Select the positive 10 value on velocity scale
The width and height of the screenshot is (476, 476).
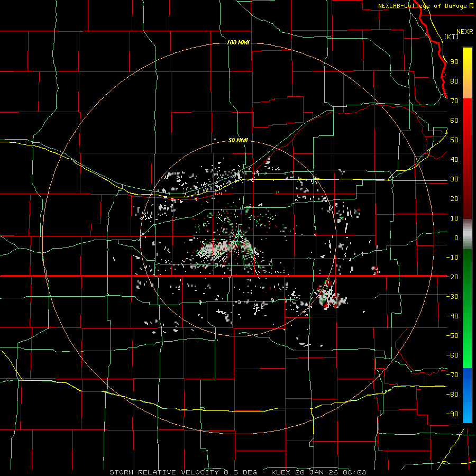tap(454, 218)
